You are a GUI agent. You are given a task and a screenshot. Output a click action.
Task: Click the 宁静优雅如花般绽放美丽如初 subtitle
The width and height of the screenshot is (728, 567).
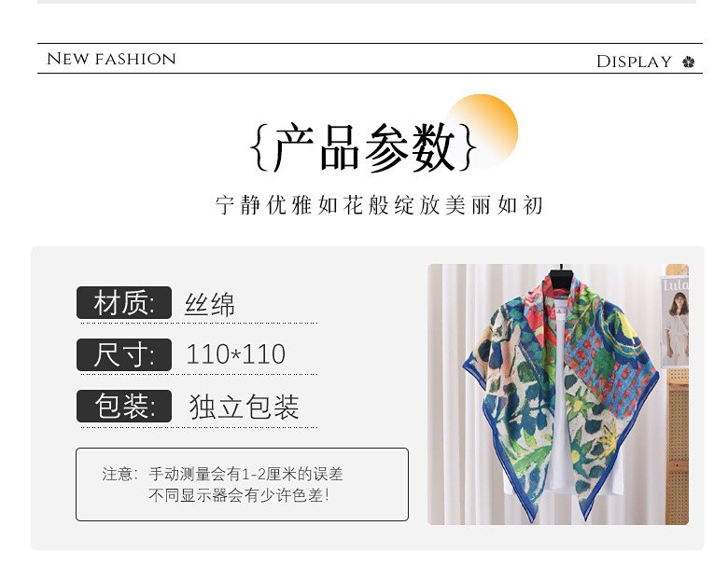[x=378, y=205]
